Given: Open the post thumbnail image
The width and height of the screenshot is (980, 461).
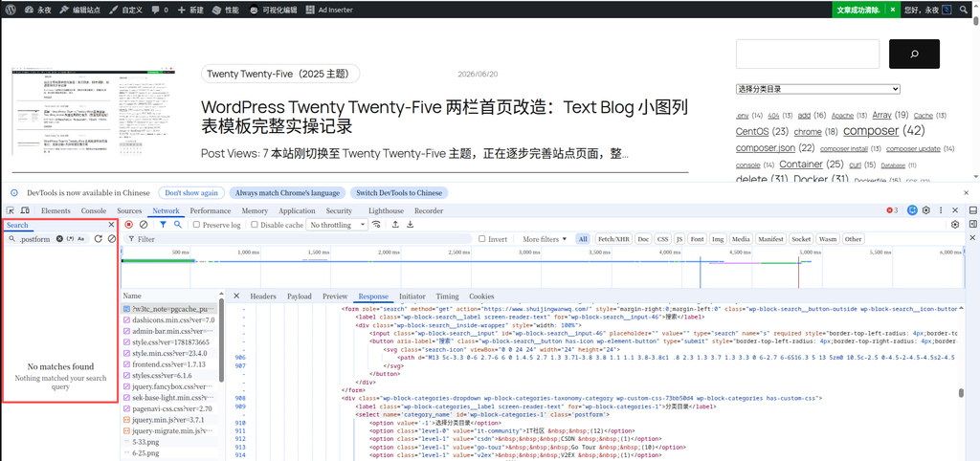Looking at the screenshot, I should click(94, 113).
